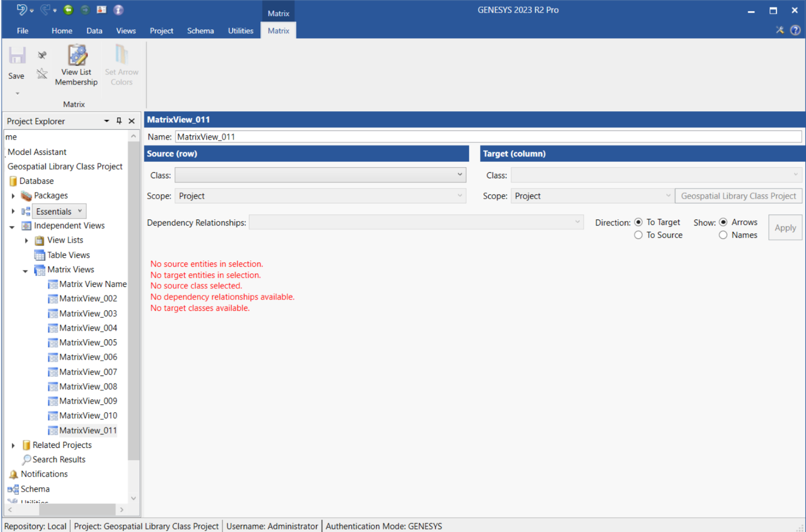The image size is (806, 532).
Task: Open View List Membership tool
Action: click(77, 65)
